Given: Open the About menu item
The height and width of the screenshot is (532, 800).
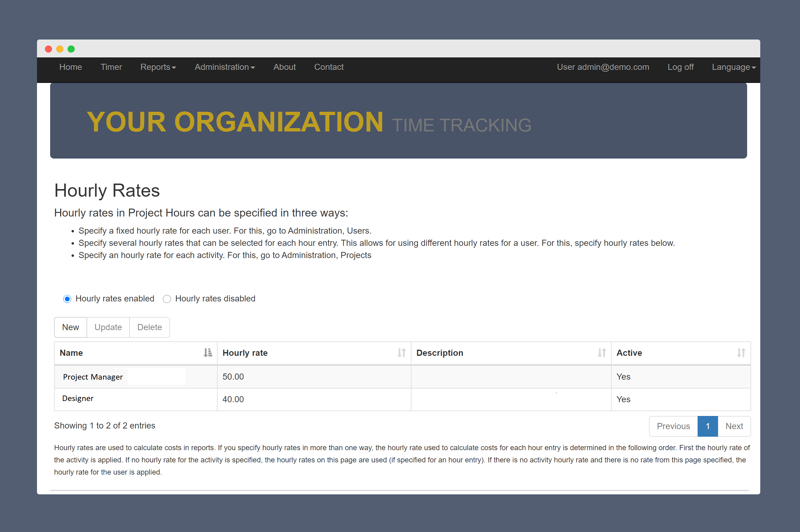Looking at the screenshot, I should click(x=285, y=67).
